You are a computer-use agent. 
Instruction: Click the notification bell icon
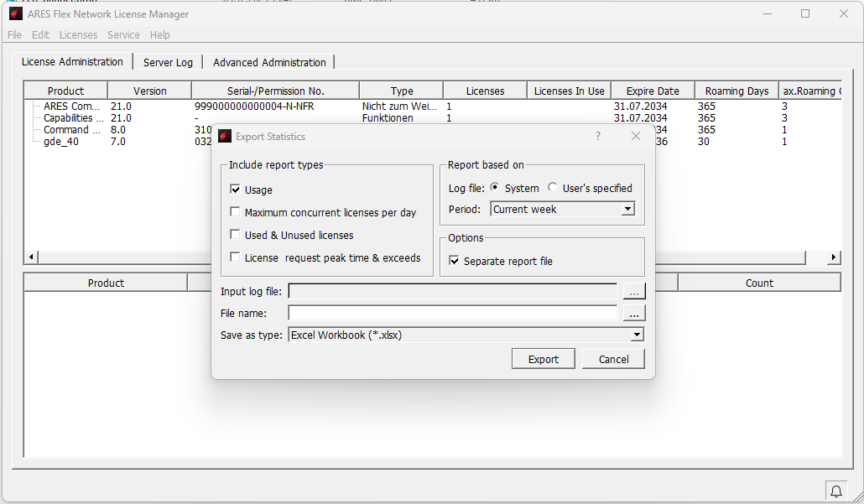[x=835, y=491]
